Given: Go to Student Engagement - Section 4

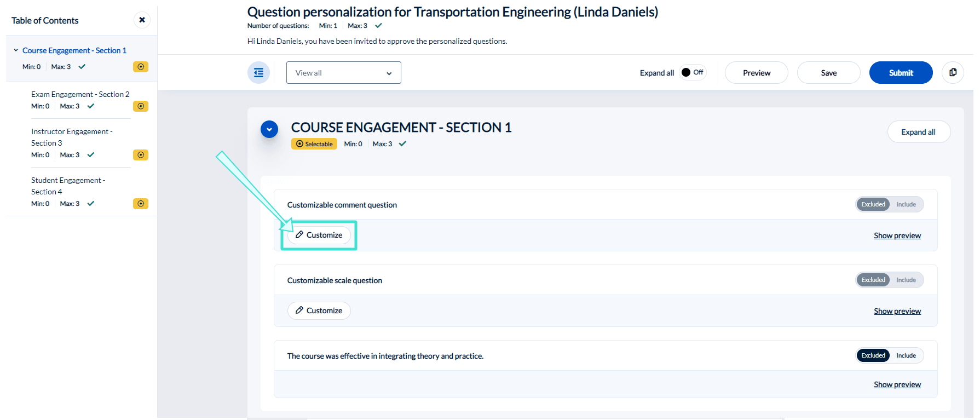Looking at the screenshot, I should [68, 186].
